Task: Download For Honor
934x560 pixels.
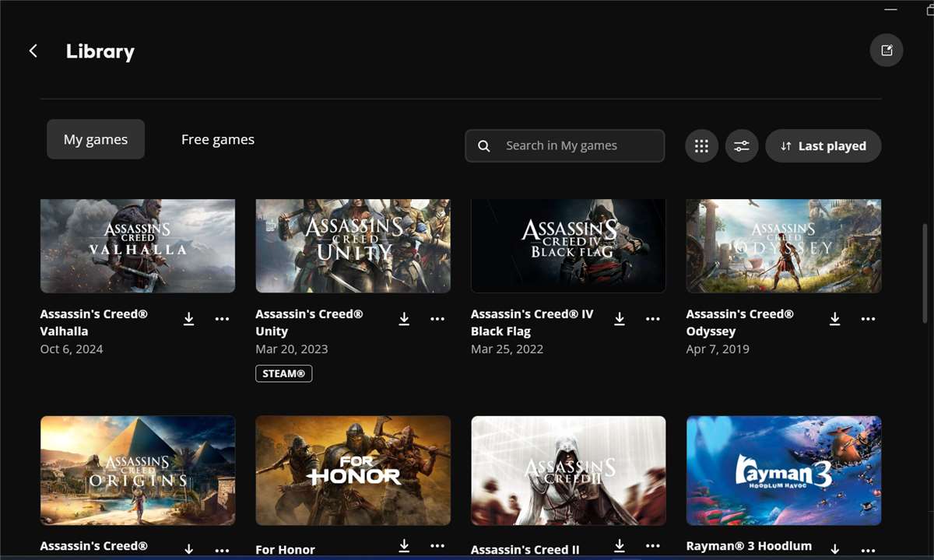Action: 404,546
